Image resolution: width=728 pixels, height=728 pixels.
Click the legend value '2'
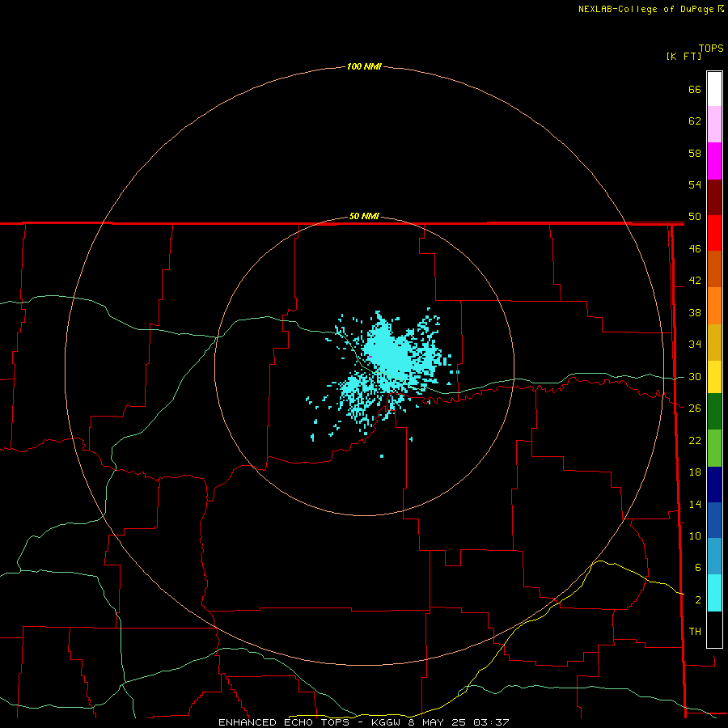[698, 600]
